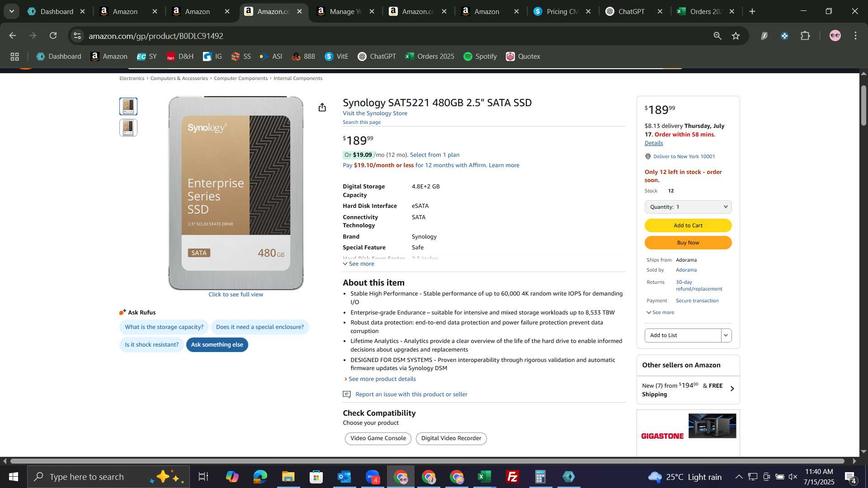Click the address bar URL

click(156, 36)
